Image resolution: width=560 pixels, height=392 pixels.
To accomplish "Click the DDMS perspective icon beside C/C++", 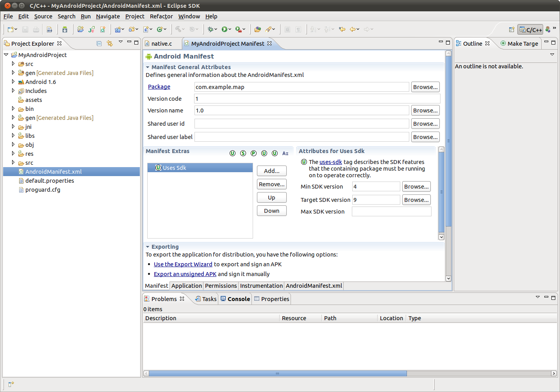I will (x=548, y=30).
